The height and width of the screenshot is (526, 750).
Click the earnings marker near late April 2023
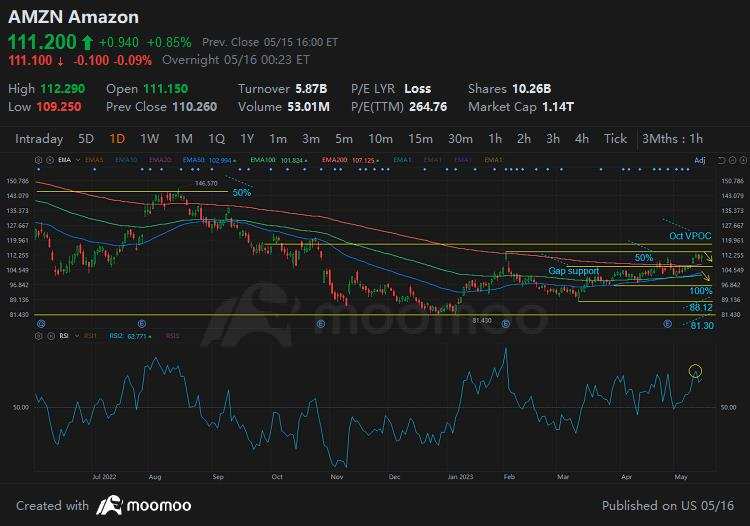668,324
